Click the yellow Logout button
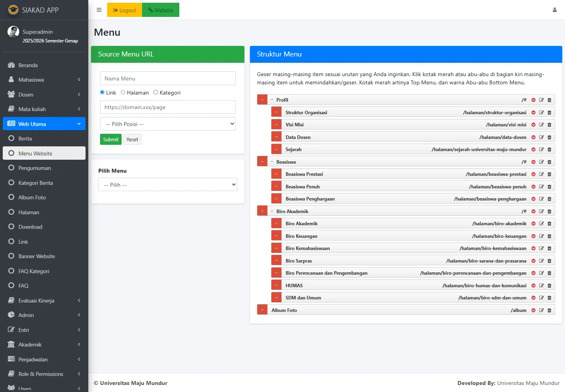 click(x=124, y=10)
